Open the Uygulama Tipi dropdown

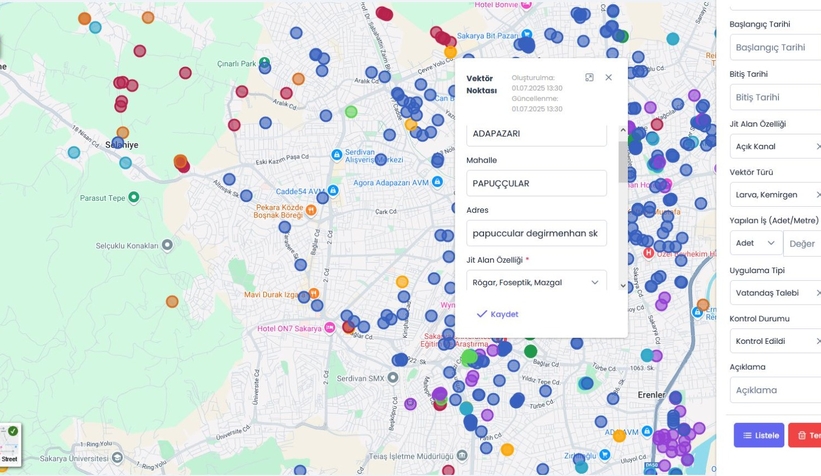(x=775, y=292)
